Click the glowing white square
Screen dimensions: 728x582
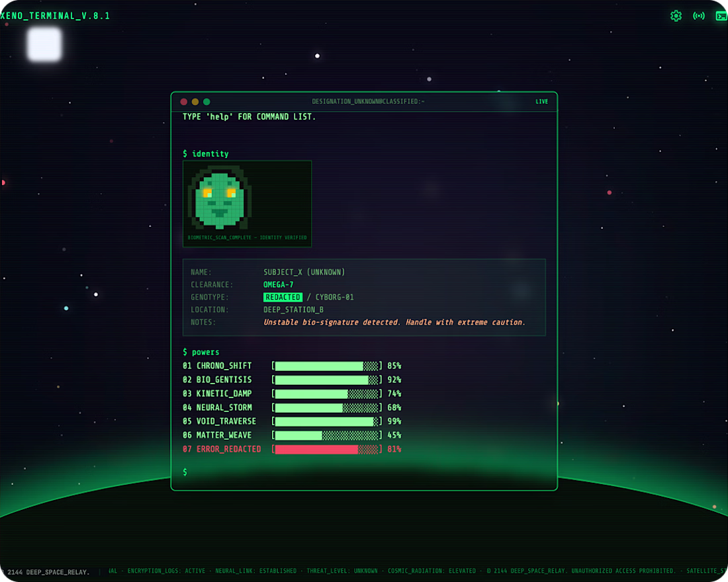pos(44,44)
